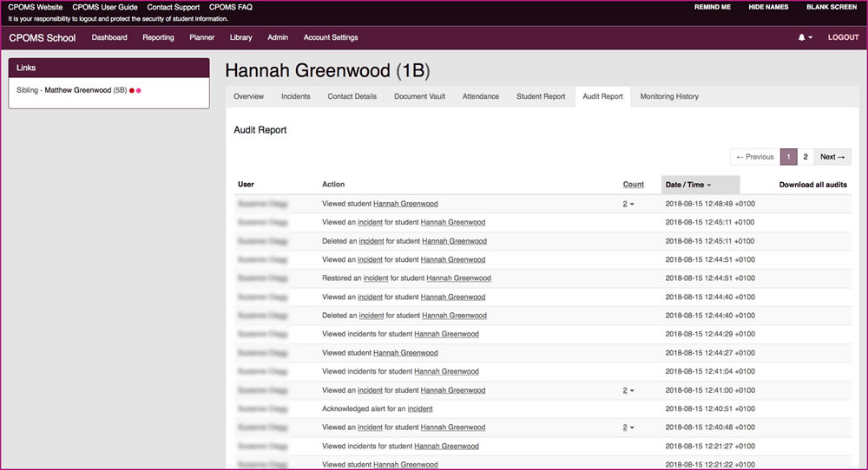
Task: Open the CPOMS User Guide link
Action: pos(105,7)
